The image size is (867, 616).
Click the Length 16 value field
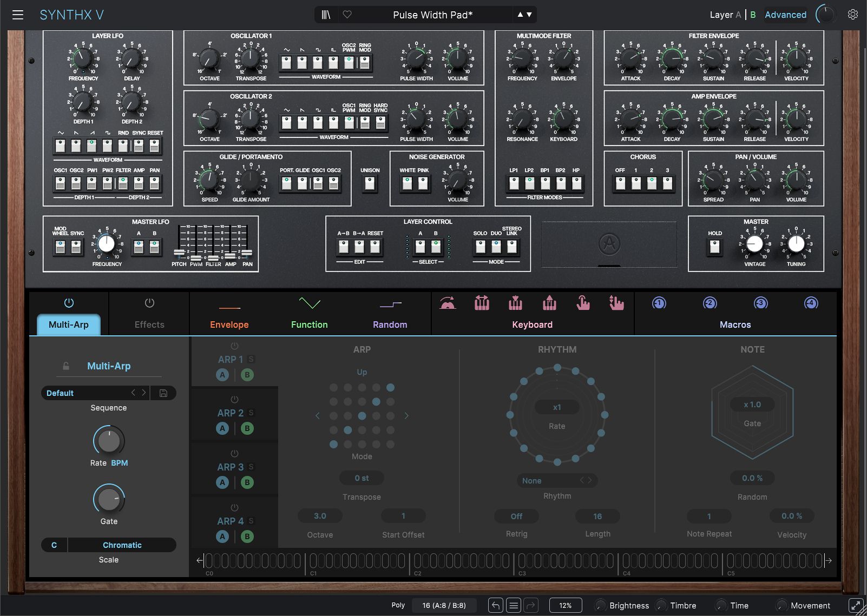[597, 516]
